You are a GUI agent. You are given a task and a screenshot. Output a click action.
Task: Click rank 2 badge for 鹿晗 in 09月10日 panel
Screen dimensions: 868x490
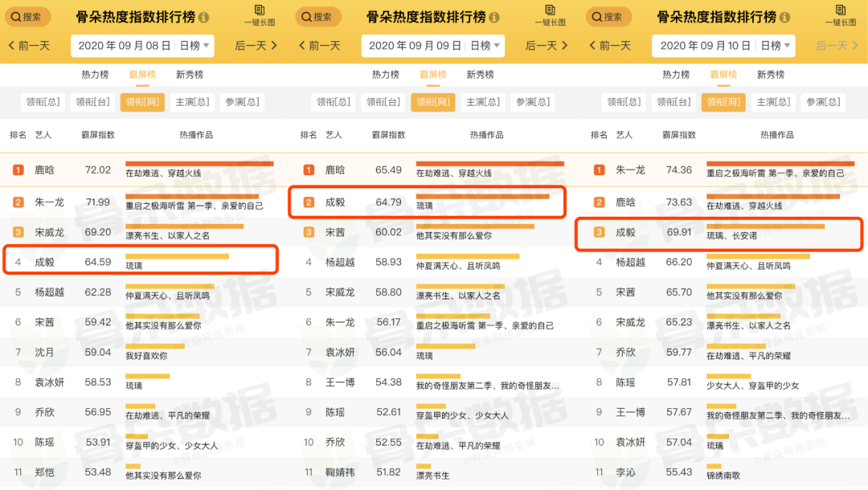tap(600, 202)
